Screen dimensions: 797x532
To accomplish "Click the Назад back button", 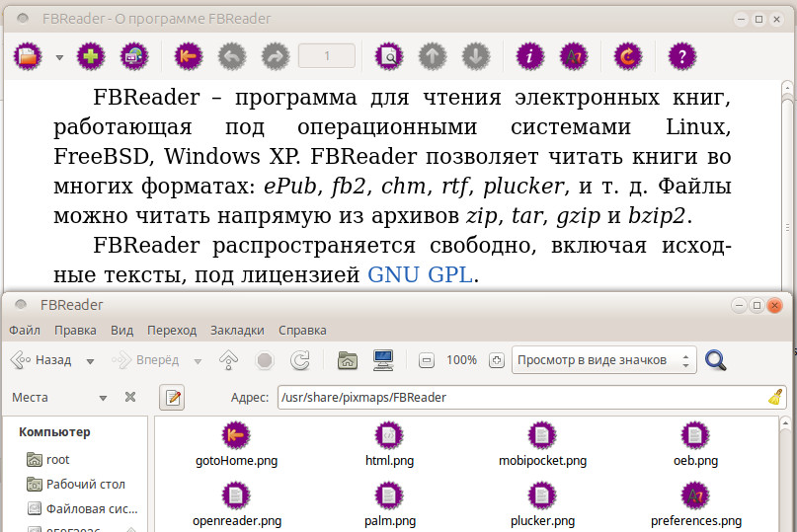I will point(41,360).
